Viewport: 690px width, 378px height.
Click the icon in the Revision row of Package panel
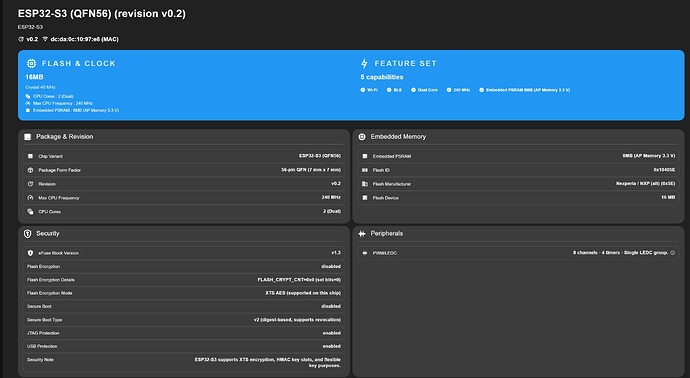(30, 184)
